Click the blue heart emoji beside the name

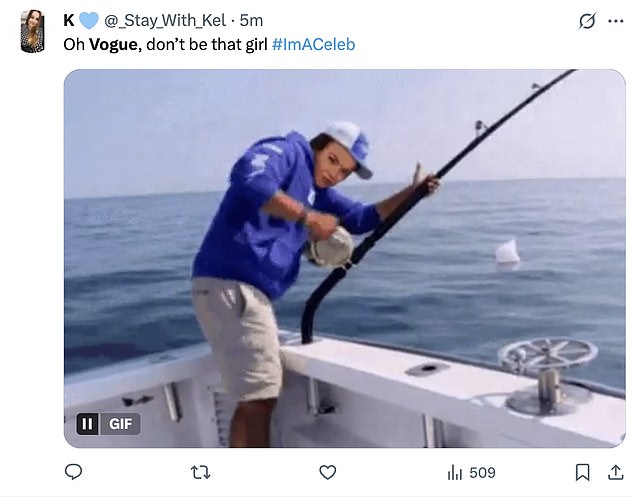[x=89, y=20]
